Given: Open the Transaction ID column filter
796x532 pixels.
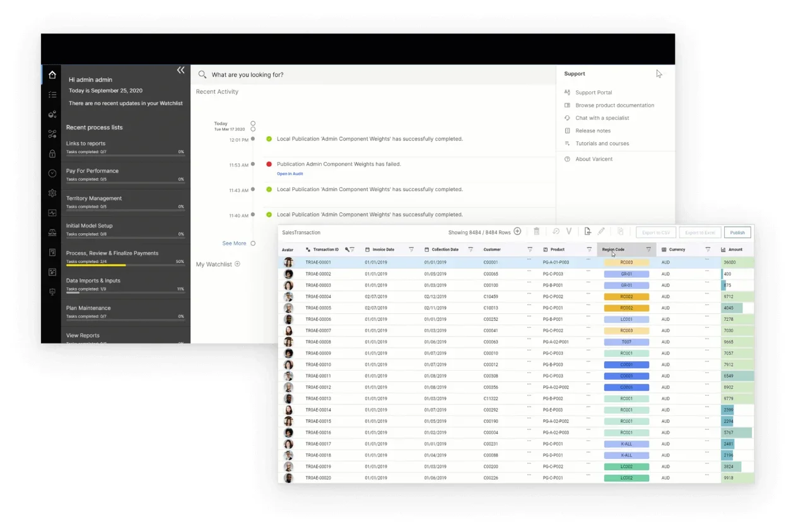Looking at the screenshot, I should click(x=352, y=250).
